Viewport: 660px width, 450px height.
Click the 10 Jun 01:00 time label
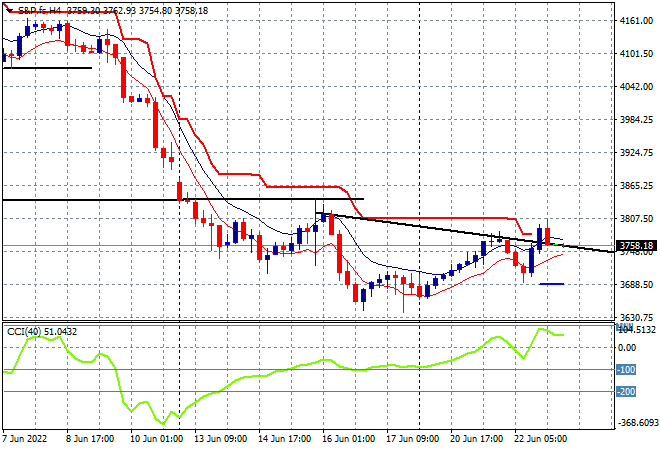(156, 439)
